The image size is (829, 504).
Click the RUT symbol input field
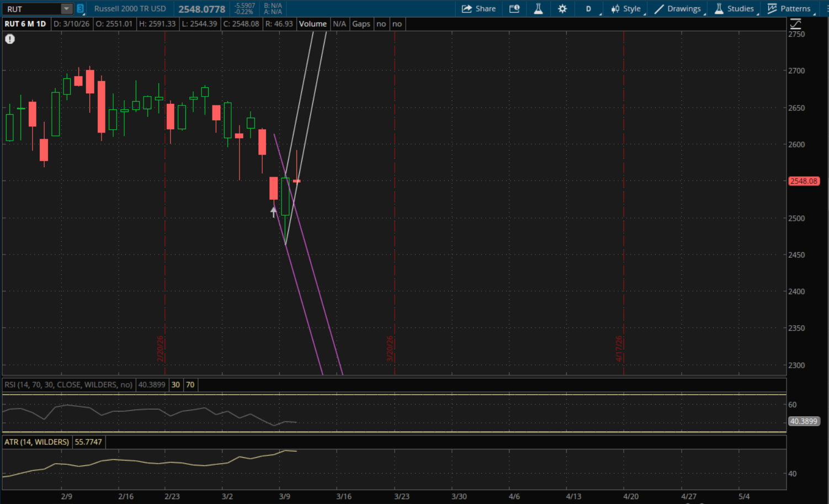pyautogui.click(x=32, y=9)
